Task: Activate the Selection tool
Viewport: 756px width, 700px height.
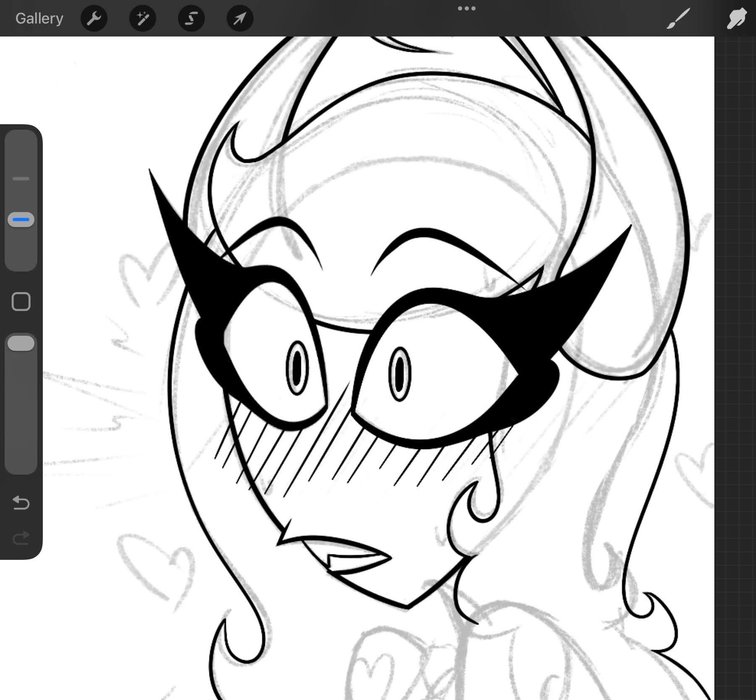Action: (x=191, y=18)
